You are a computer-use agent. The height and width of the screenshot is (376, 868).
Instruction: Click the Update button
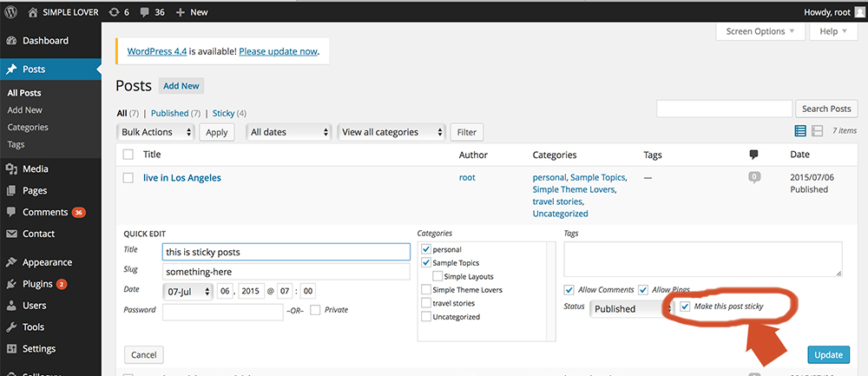(x=829, y=355)
